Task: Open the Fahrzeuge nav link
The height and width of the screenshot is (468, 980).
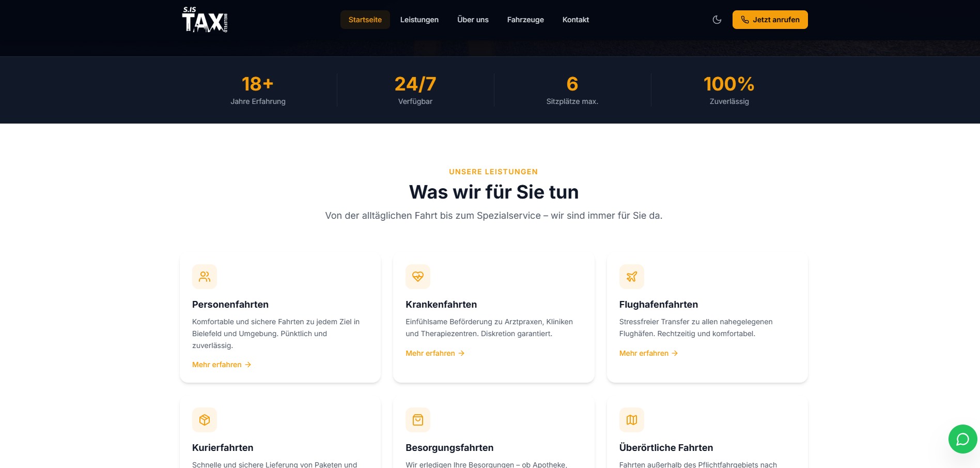Action: click(525, 20)
